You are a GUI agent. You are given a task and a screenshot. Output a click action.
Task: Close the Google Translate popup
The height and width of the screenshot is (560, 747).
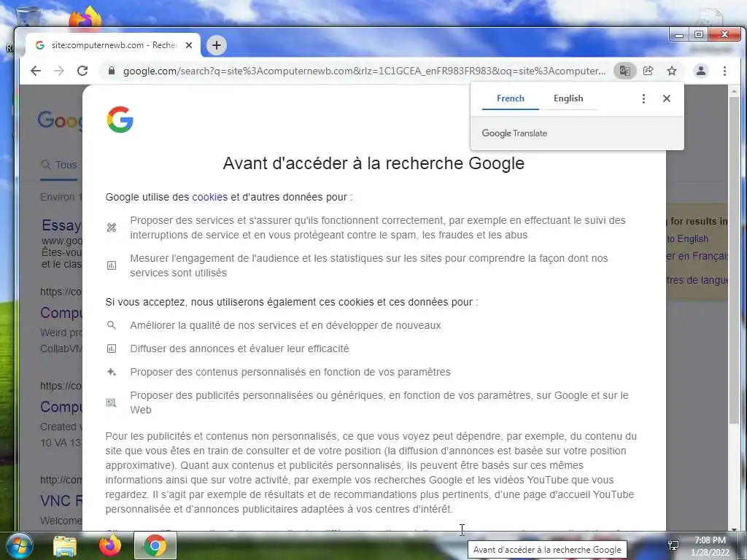click(667, 98)
